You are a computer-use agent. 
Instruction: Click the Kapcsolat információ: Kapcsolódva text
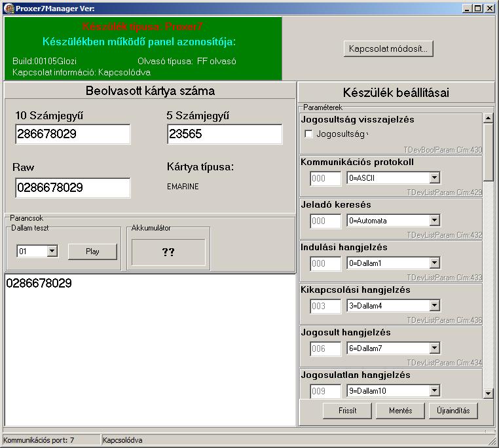click(81, 72)
